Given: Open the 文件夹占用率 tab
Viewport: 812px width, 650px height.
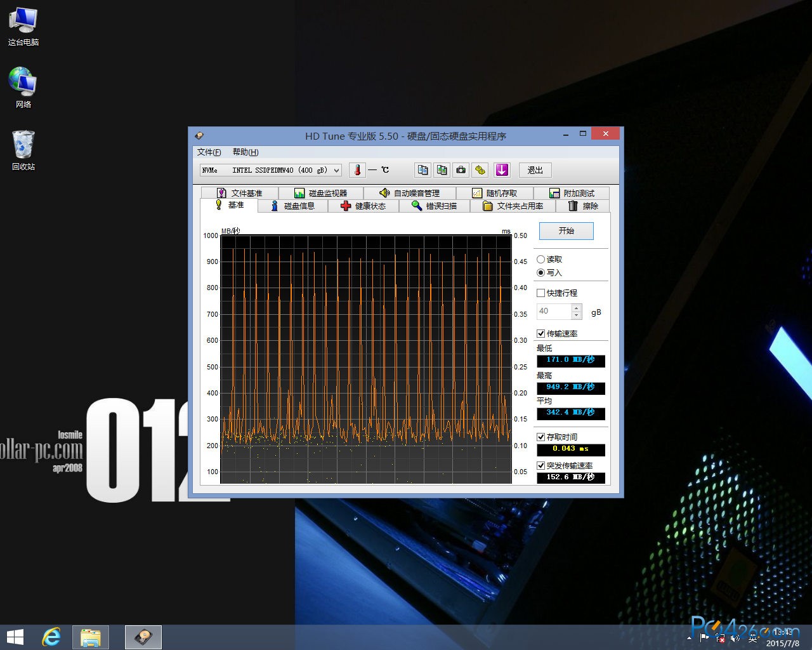Looking at the screenshot, I should point(513,206).
